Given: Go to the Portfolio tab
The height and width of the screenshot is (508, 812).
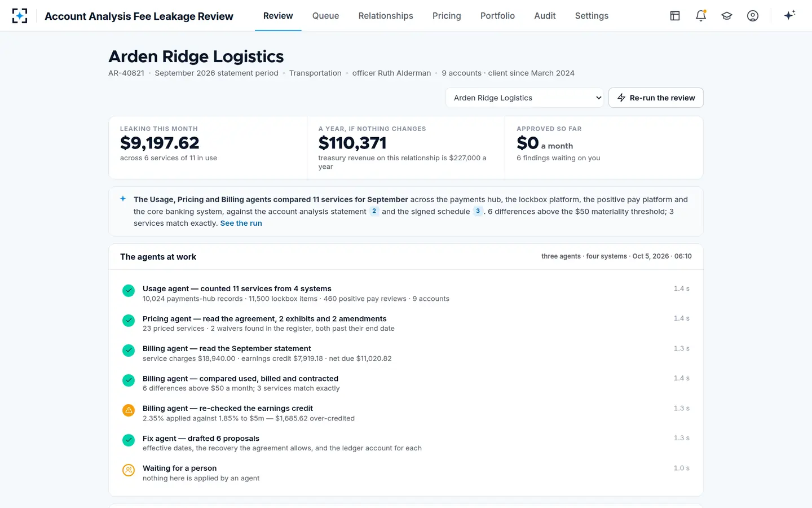Looking at the screenshot, I should [x=497, y=16].
